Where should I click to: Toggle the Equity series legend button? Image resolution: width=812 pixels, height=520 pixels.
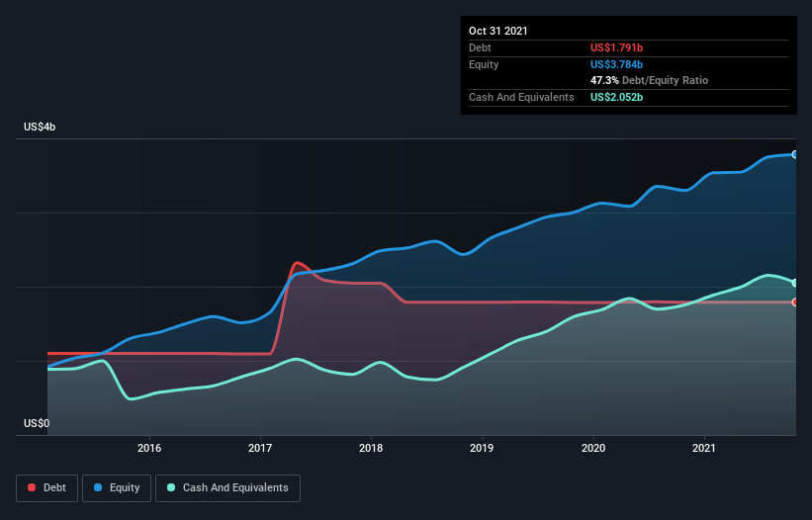point(117,488)
